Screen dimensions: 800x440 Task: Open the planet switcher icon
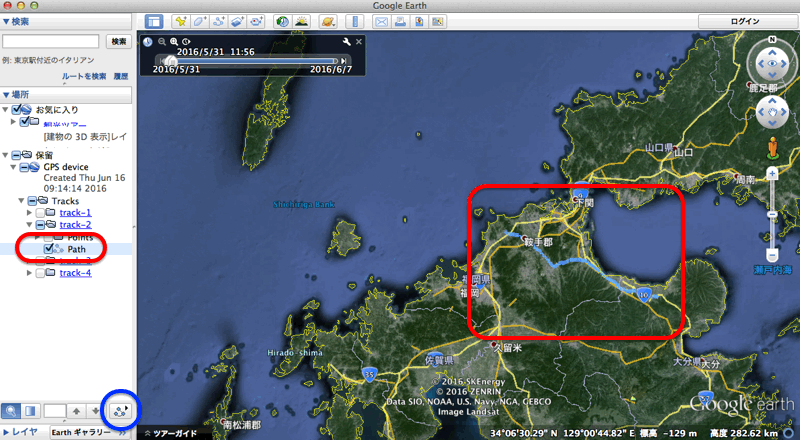pos(327,21)
